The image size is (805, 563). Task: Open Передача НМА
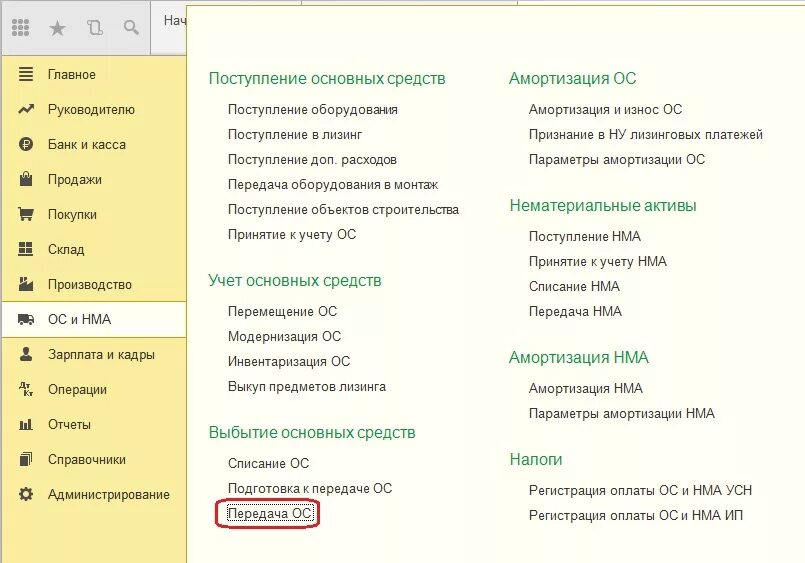coord(576,312)
